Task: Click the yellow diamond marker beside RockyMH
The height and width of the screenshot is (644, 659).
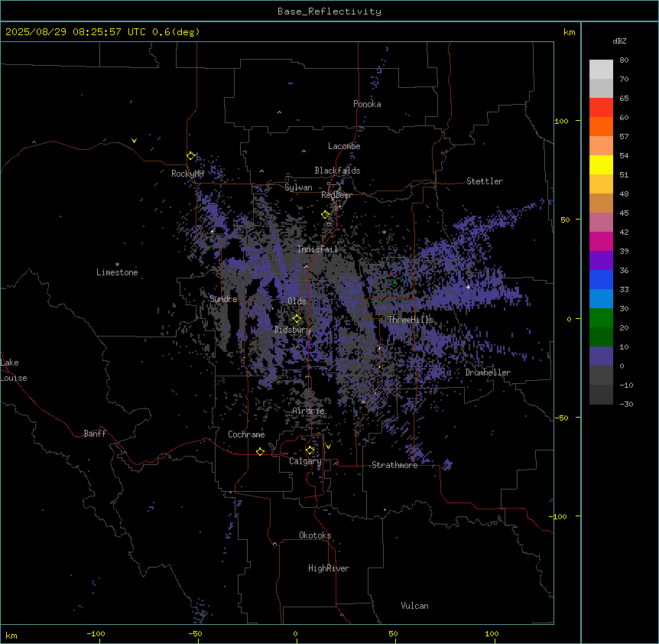Action: coord(191,156)
